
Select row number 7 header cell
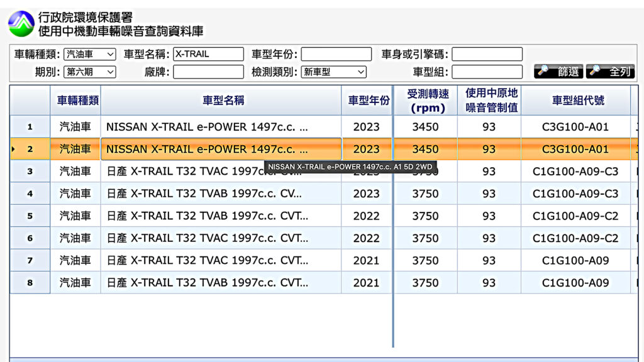tap(30, 260)
